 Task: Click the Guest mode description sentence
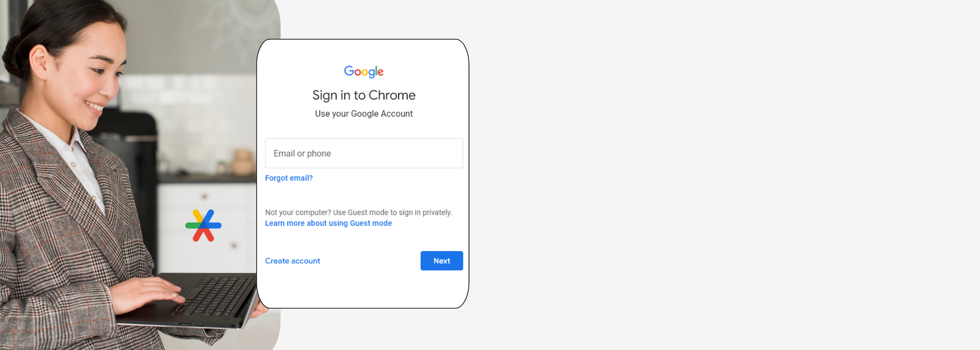[x=358, y=212]
